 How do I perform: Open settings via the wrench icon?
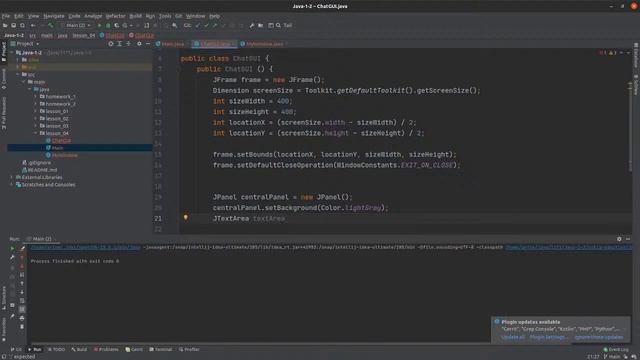tap(252, 25)
